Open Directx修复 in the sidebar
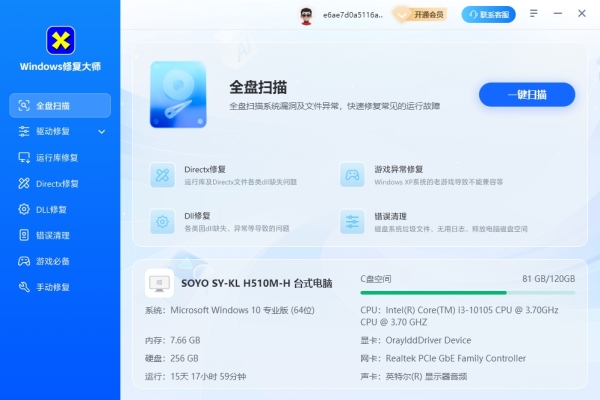The height and width of the screenshot is (400, 600). pyautogui.click(x=60, y=184)
